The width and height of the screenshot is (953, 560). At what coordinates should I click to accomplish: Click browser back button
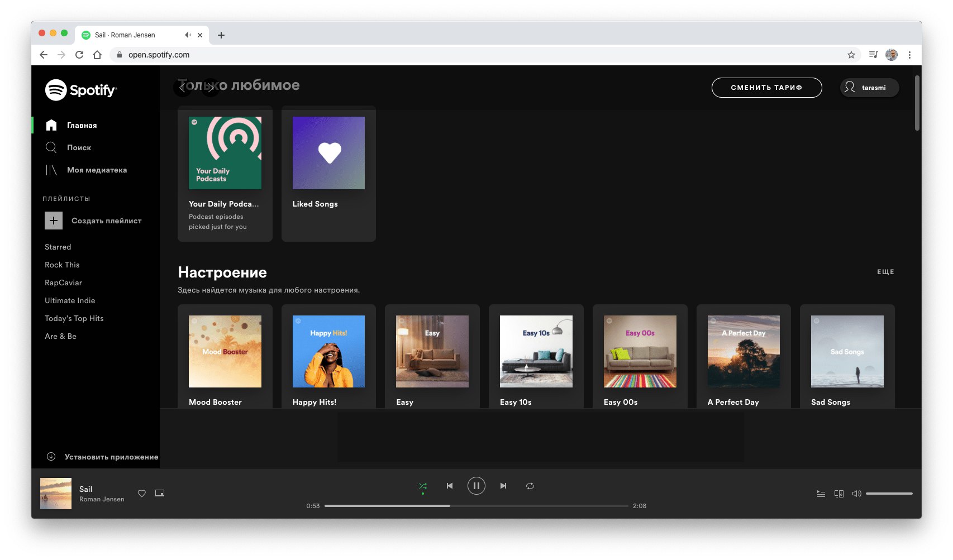(x=44, y=55)
